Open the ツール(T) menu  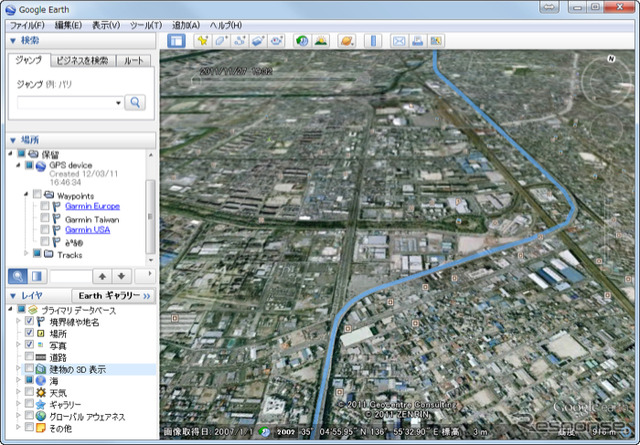pyautogui.click(x=146, y=25)
